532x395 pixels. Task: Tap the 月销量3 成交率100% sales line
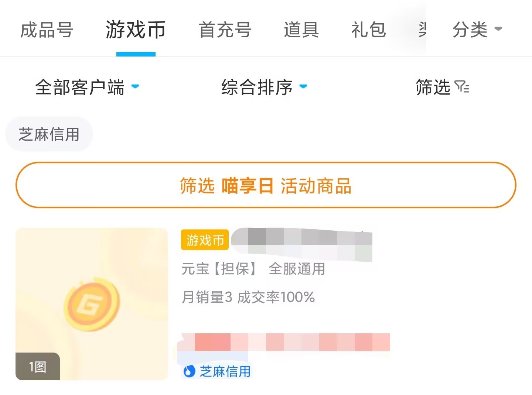tap(248, 297)
